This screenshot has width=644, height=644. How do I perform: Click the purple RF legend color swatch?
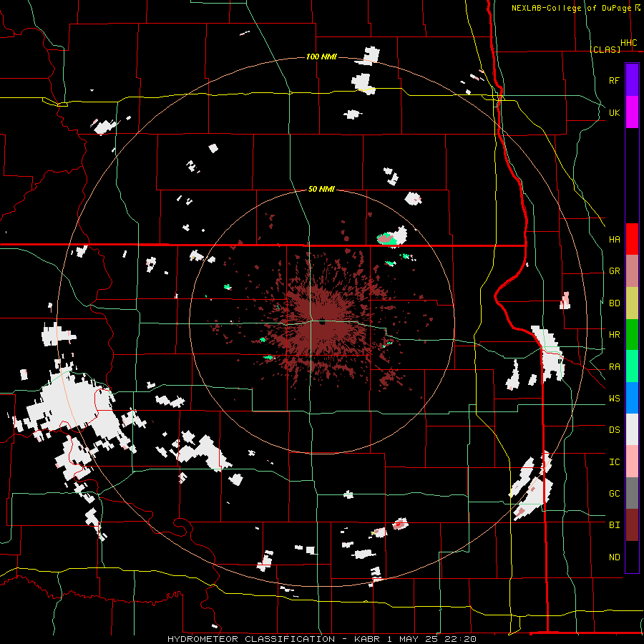(632, 80)
